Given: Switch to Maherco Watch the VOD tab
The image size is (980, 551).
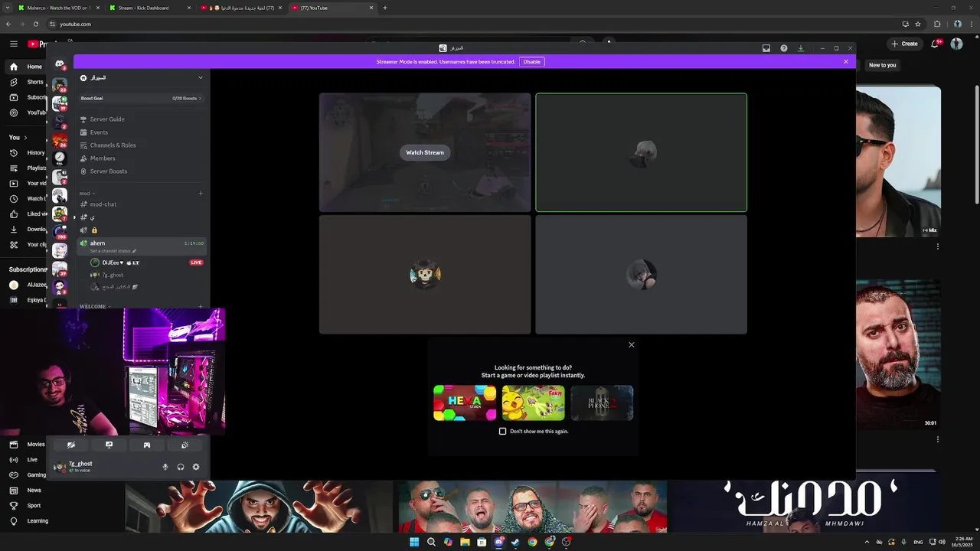Looking at the screenshot, I should (59, 8).
